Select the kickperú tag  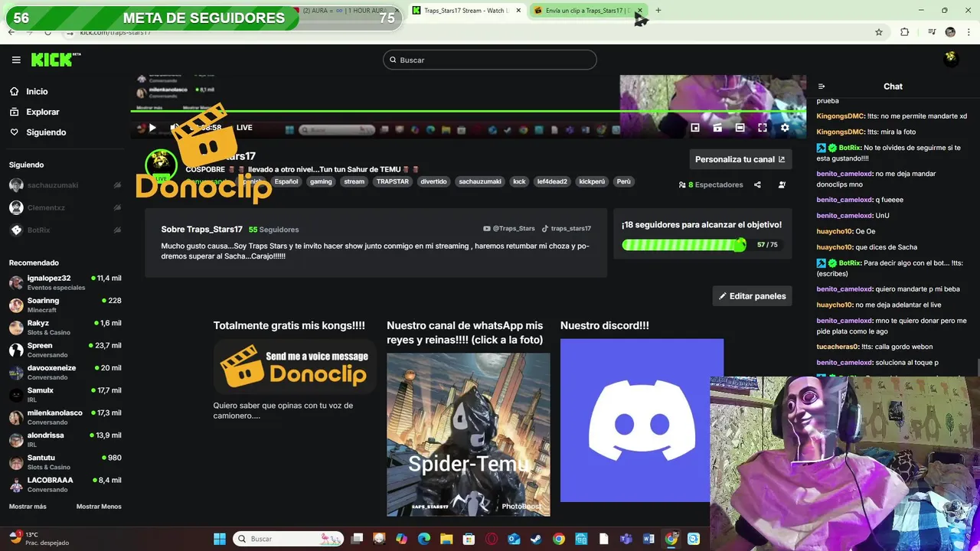click(592, 182)
